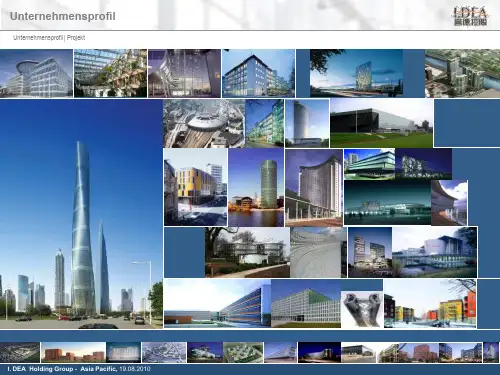The height and width of the screenshot is (375, 500).
Task: Click the colorful red and yellow houses photo
Action: coord(430,304)
